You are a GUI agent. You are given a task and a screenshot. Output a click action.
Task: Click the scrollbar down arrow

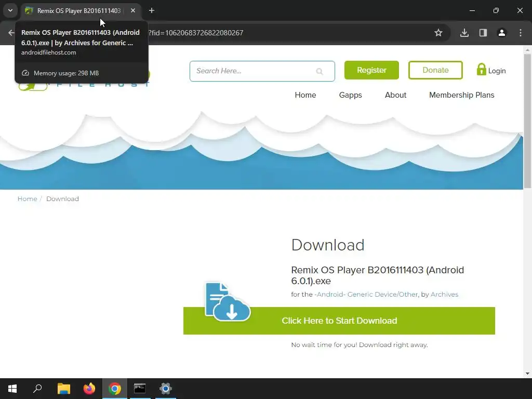(527, 374)
